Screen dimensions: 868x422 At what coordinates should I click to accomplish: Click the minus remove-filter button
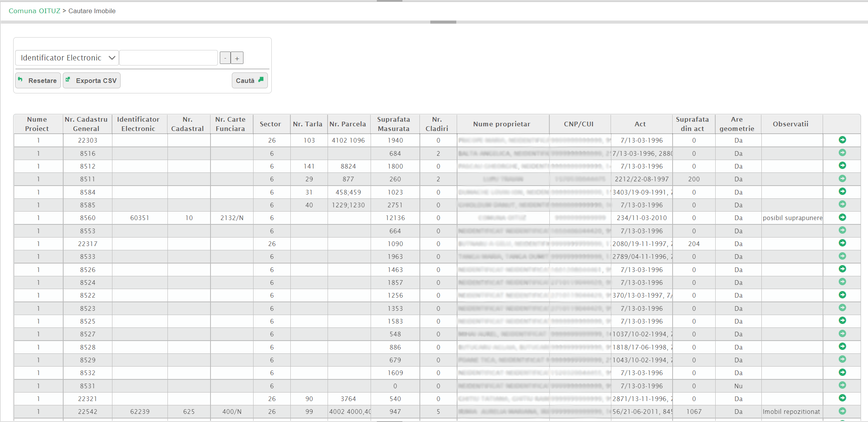tap(225, 58)
